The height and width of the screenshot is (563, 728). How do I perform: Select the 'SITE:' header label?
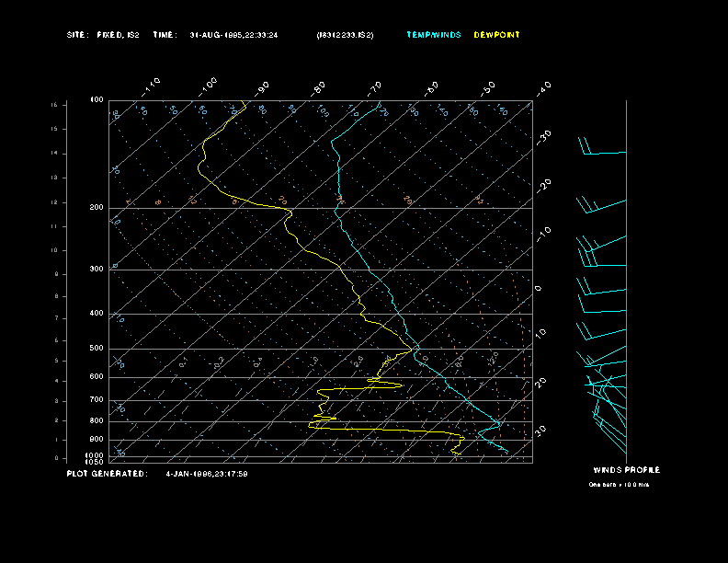[x=77, y=35]
